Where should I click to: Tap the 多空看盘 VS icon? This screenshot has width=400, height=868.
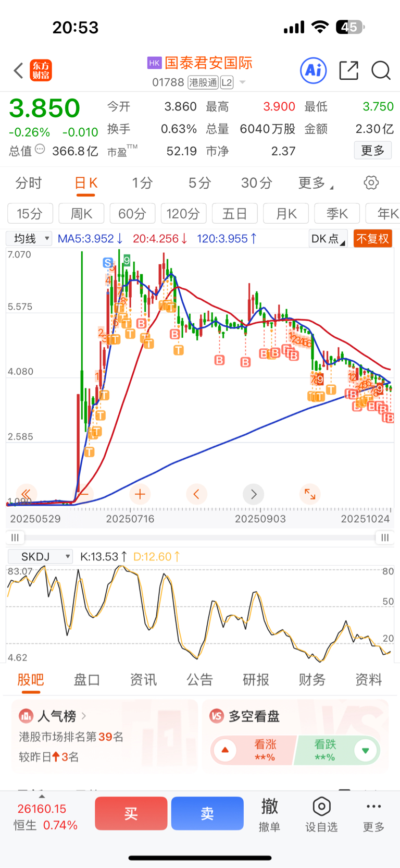click(x=217, y=716)
